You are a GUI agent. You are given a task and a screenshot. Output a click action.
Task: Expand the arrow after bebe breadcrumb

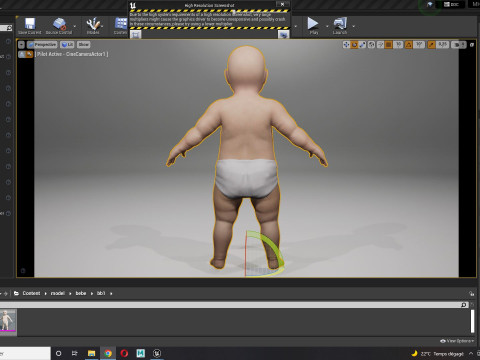coord(92,293)
